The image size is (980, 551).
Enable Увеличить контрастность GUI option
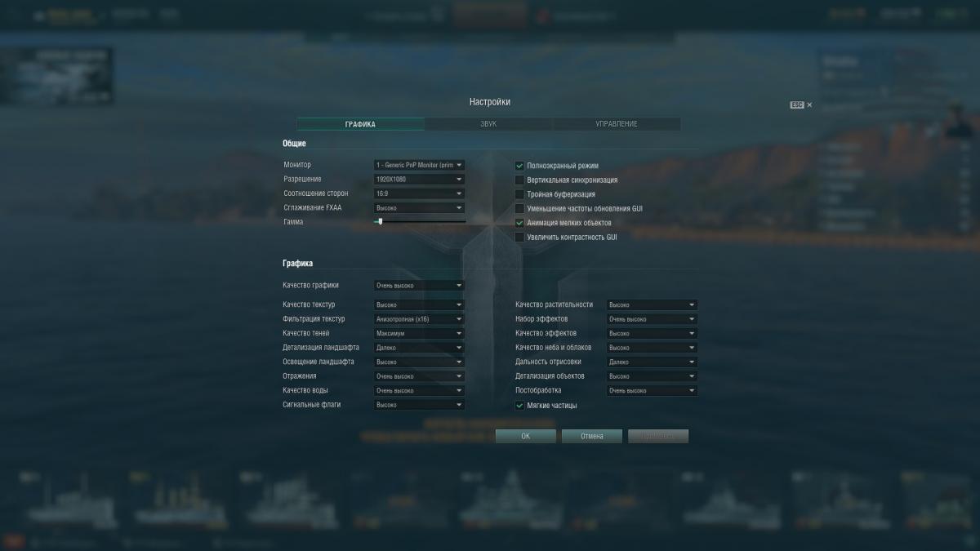tap(519, 237)
